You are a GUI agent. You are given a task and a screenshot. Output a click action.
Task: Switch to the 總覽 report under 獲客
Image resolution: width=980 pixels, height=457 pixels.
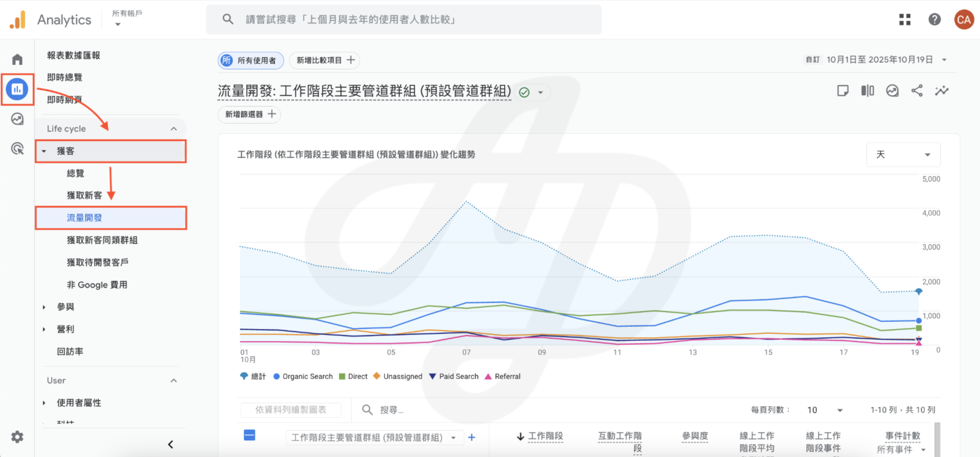75,173
